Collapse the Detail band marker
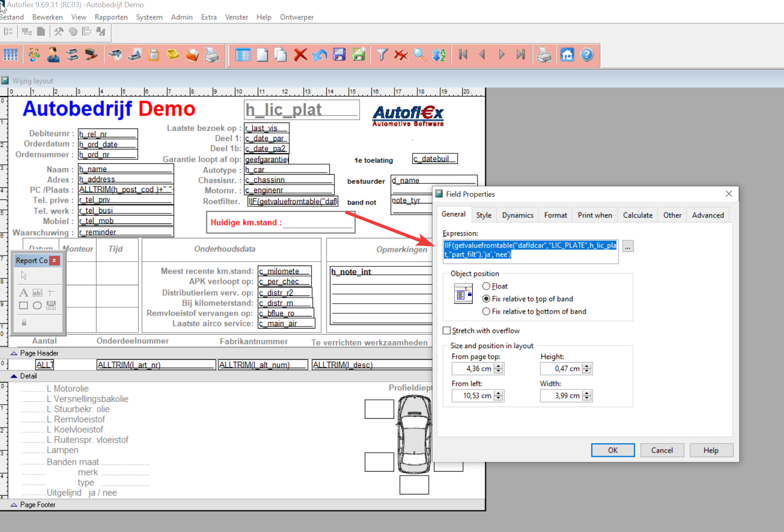This screenshot has height=532, width=784. click(x=14, y=376)
